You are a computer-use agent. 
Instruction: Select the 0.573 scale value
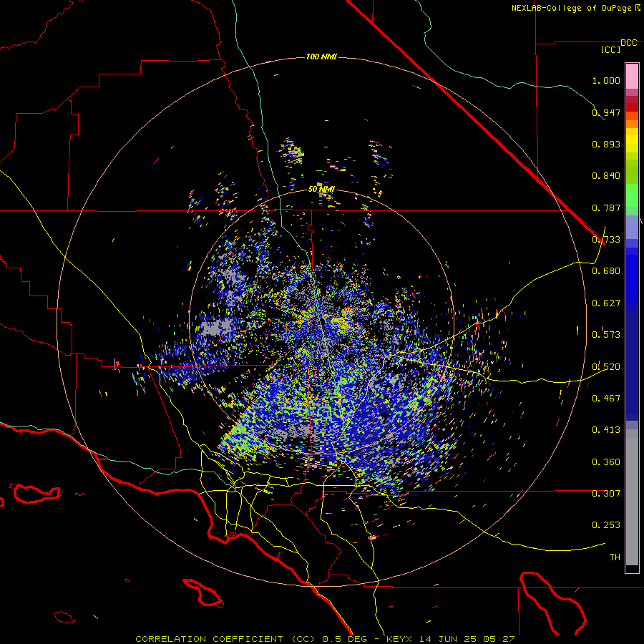pos(606,335)
